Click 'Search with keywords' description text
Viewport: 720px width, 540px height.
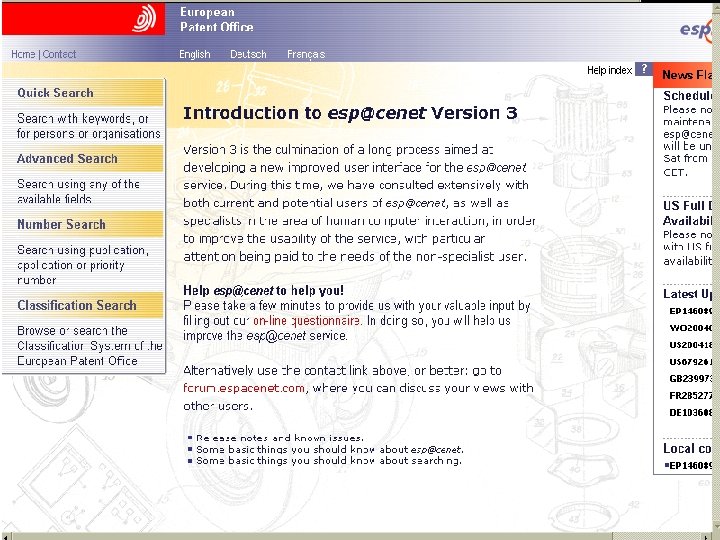89,126
